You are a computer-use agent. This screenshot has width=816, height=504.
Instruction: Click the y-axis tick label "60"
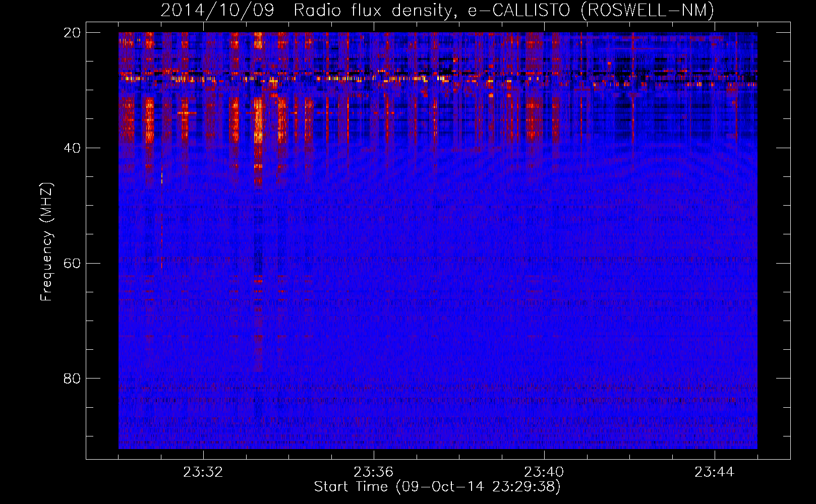(73, 264)
